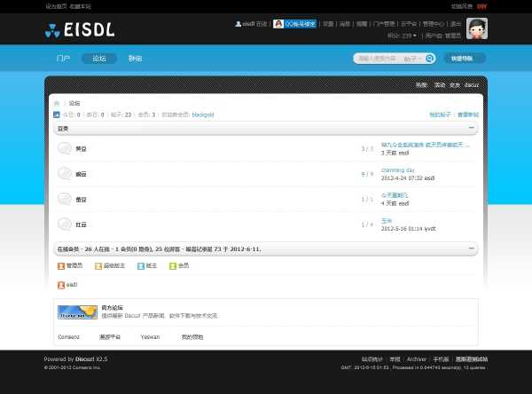Open the 'charming day' latest post link
Screen dimensions: 532x394
tap(397, 169)
